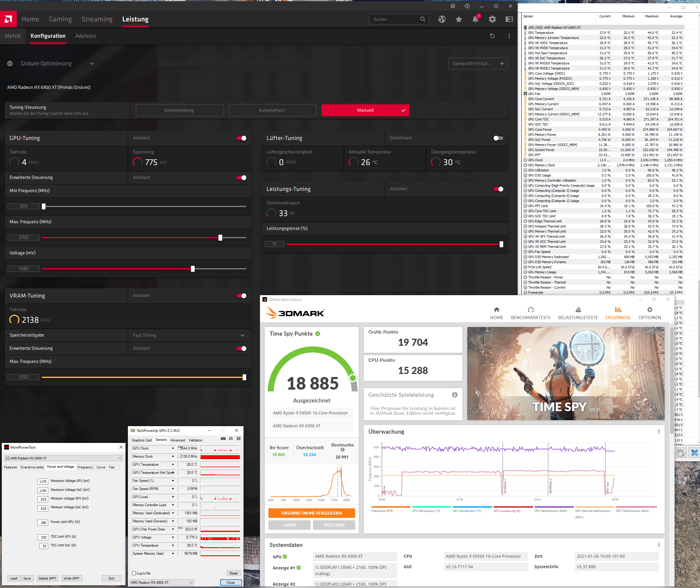Open BELASTUNGSTESTE in 3DMark
This screenshot has width=700, height=588.
(578, 313)
